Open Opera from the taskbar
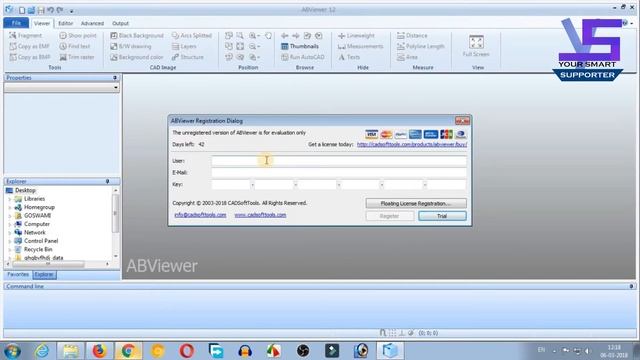The width and height of the screenshot is (640, 360). [186, 351]
